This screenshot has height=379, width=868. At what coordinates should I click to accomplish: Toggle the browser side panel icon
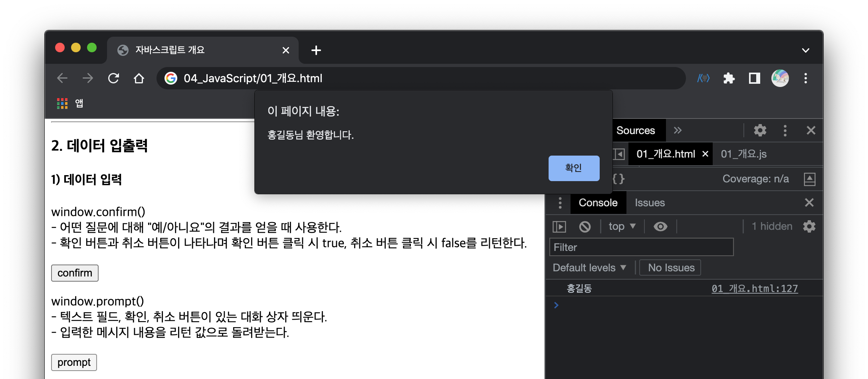tap(755, 78)
